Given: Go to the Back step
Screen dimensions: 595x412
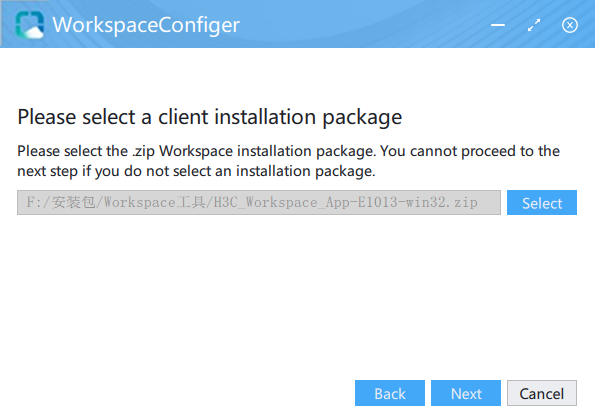Looking at the screenshot, I should pos(390,393).
